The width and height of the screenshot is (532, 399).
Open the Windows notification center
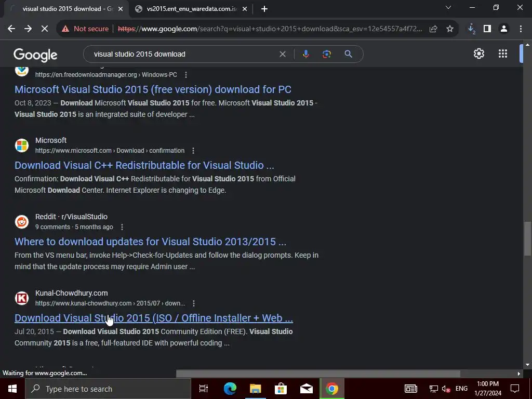point(515,389)
